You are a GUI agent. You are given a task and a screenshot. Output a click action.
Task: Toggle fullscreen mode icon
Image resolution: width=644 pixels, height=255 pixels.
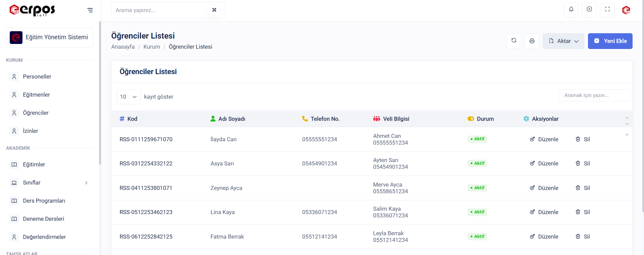[x=607, y=10]
